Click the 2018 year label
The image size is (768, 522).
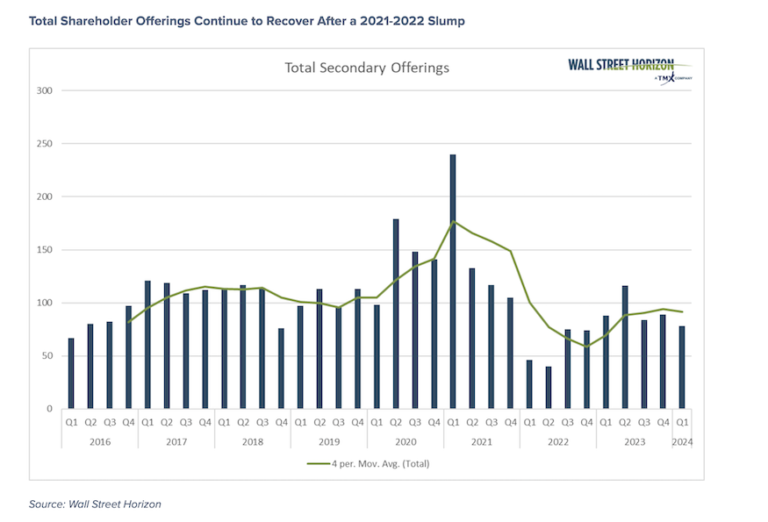pyautogui.click(x=253, y=442)
